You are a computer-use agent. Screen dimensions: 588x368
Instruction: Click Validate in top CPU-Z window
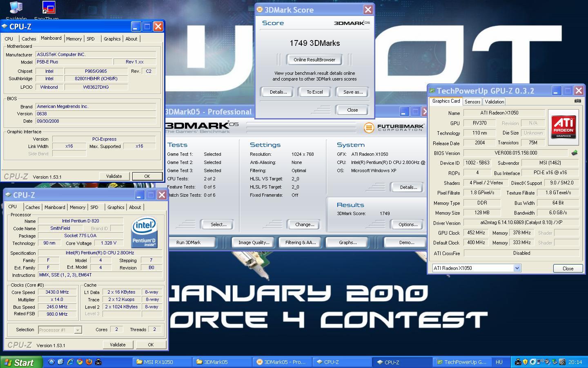114,176
